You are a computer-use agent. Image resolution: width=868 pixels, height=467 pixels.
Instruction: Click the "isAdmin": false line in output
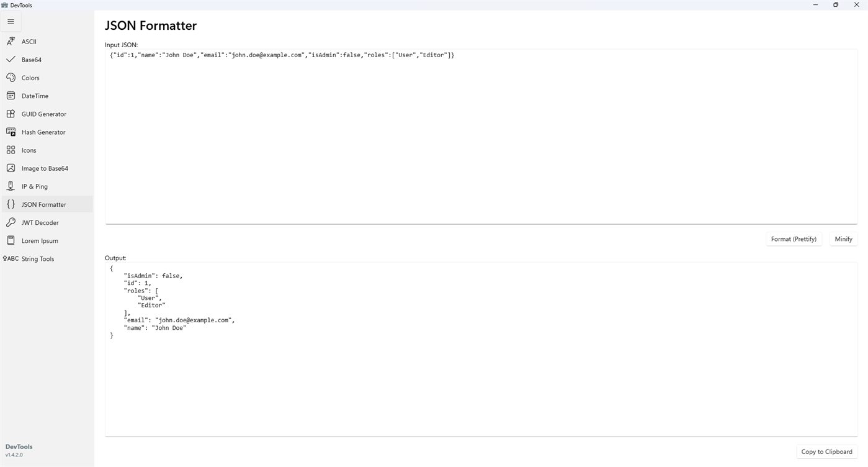point(153,276)
